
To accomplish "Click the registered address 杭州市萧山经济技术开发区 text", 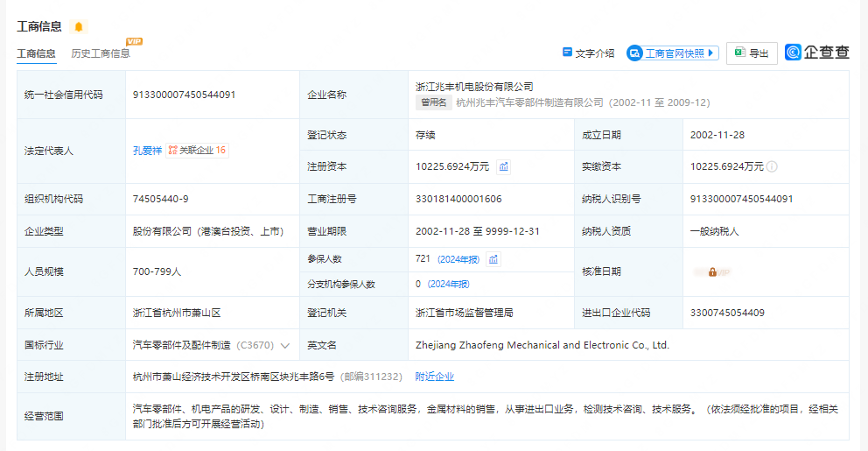I will [234, 377].
